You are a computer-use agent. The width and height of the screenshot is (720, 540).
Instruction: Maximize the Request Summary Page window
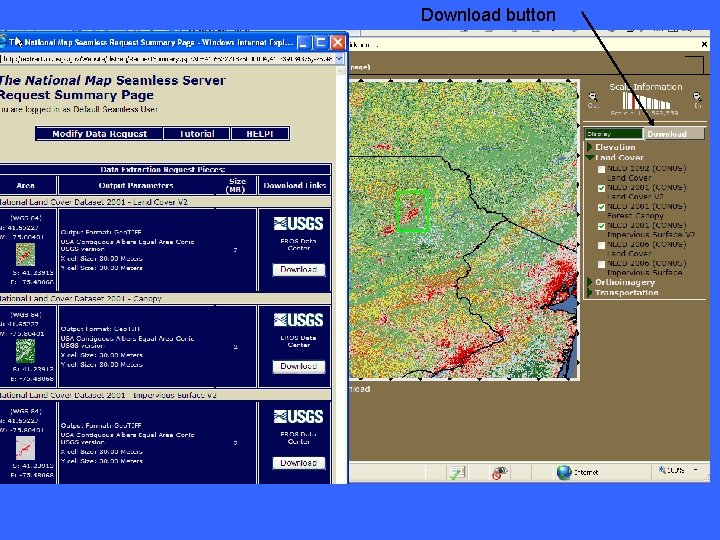click(321, 43)
